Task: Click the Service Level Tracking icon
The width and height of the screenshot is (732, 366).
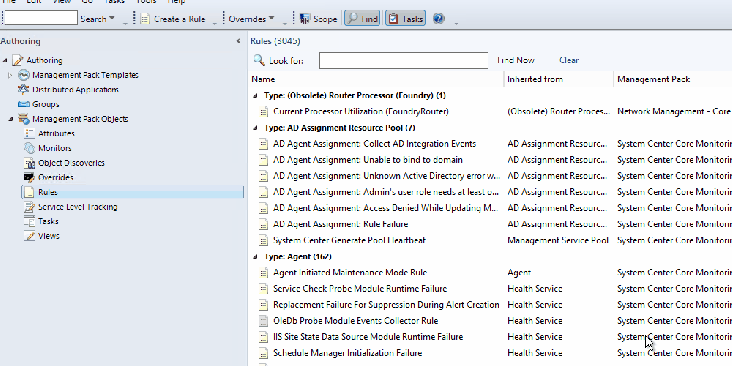Action: (29, 207)
